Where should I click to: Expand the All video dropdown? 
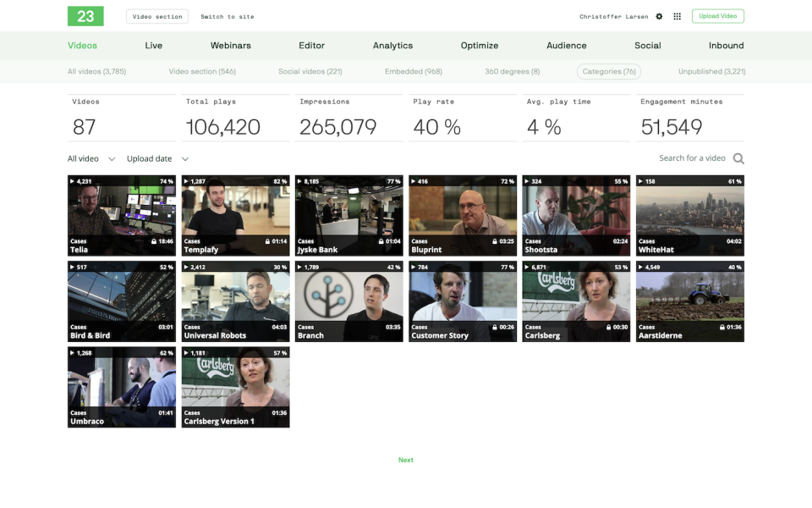pos(91,158)
